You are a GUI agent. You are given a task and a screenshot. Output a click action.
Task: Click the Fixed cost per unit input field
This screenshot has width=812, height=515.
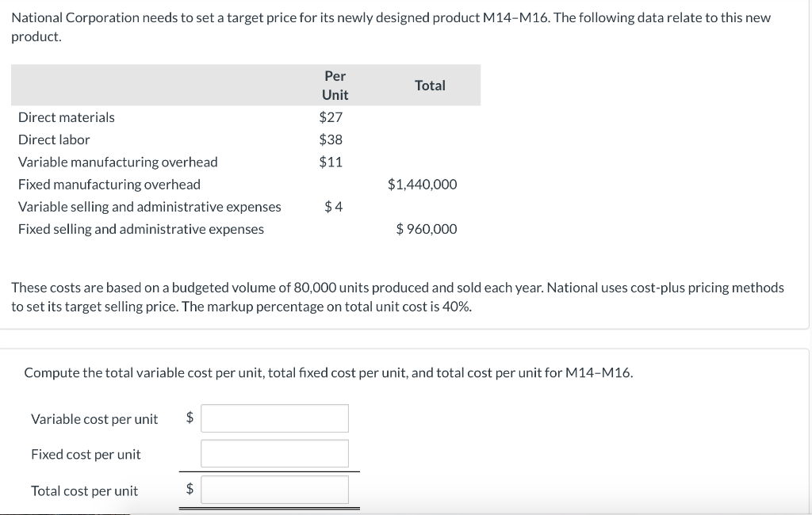click(274, 453)
